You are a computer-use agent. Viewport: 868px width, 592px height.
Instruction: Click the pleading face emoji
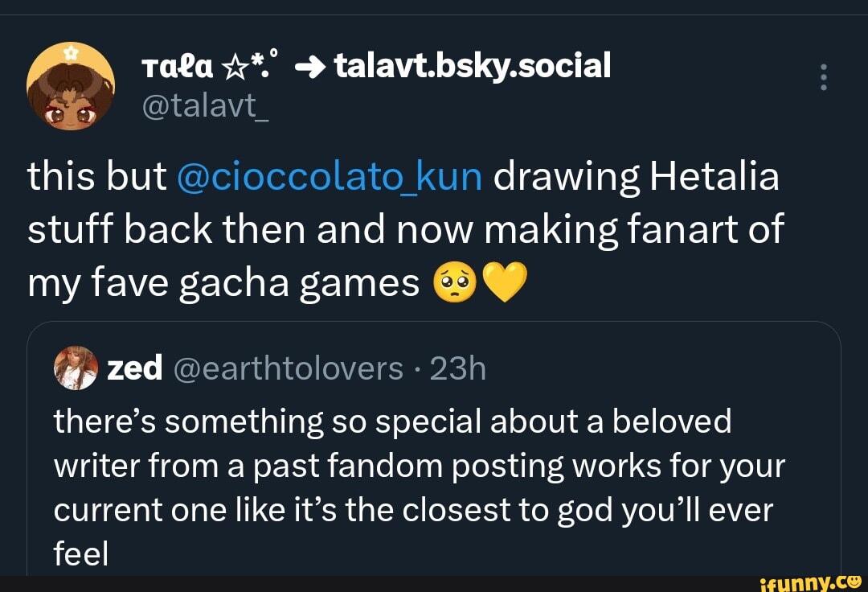(x=452, y=283)
